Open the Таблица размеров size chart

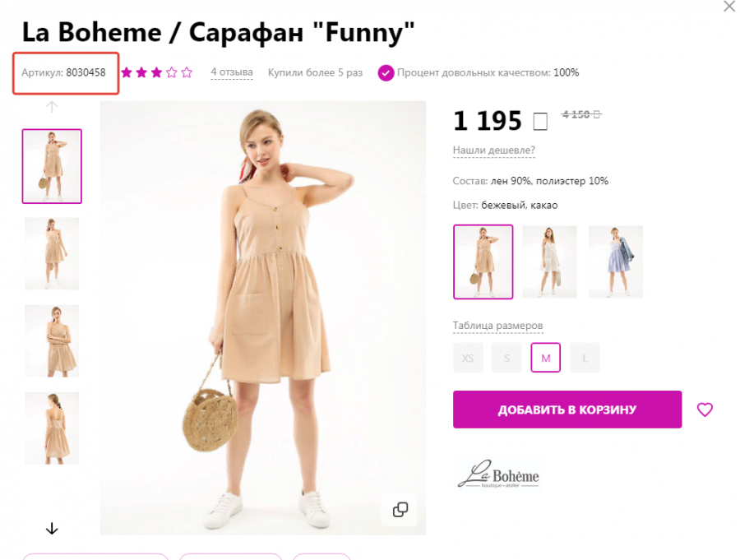tap(497, 326)
